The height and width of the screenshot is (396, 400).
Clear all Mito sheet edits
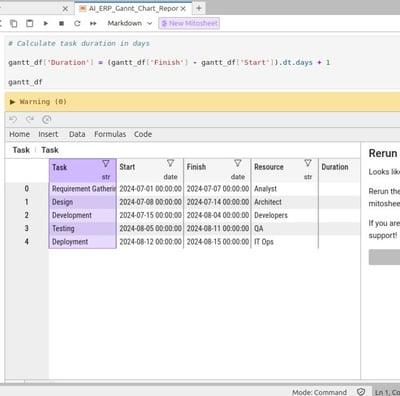click(47, 119)
